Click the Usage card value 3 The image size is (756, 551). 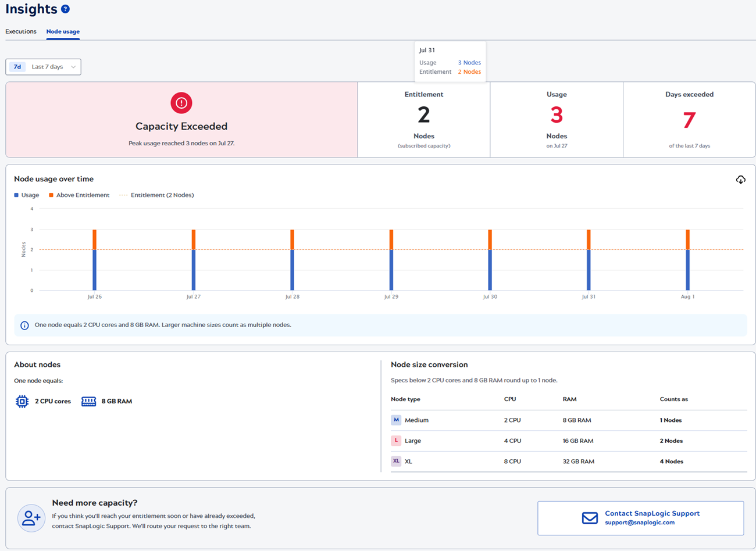pos(557,115)
